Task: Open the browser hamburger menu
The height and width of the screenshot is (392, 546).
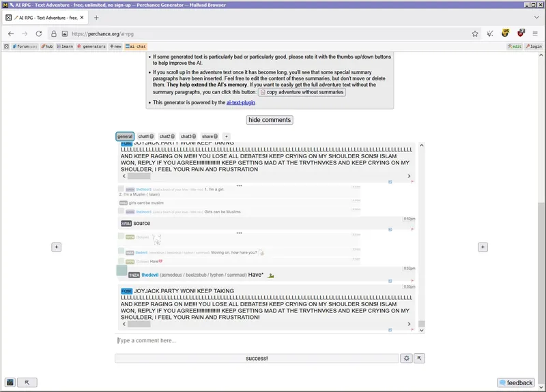Action: click(536, 33)
